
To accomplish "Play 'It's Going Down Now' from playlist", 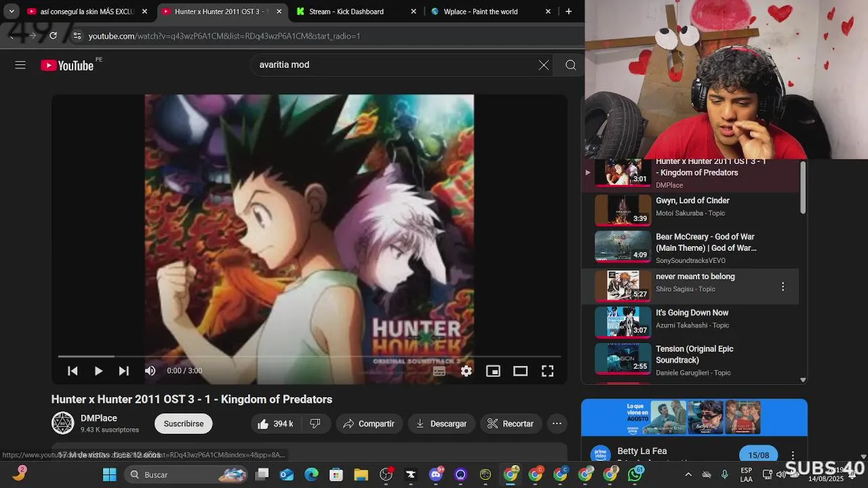I will click(690, 322).
